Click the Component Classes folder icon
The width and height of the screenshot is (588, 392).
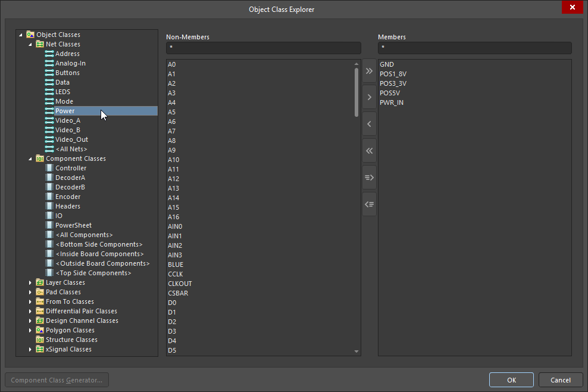click(x=40, y=158)
